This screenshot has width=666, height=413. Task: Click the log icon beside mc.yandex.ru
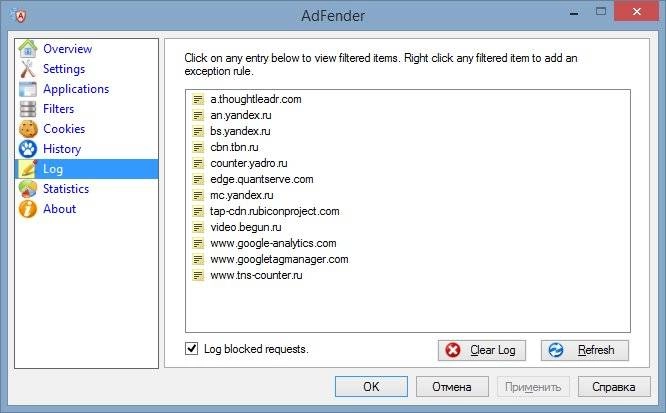point(198,195)
